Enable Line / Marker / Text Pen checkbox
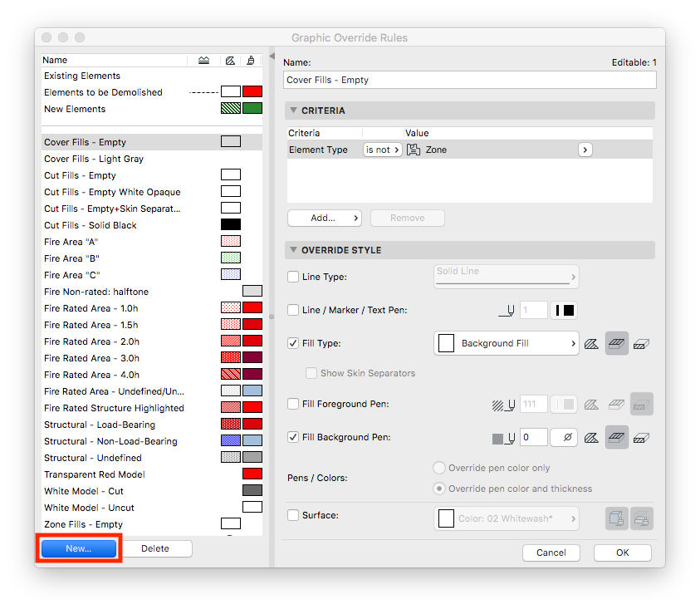 (x=293, y=310)
